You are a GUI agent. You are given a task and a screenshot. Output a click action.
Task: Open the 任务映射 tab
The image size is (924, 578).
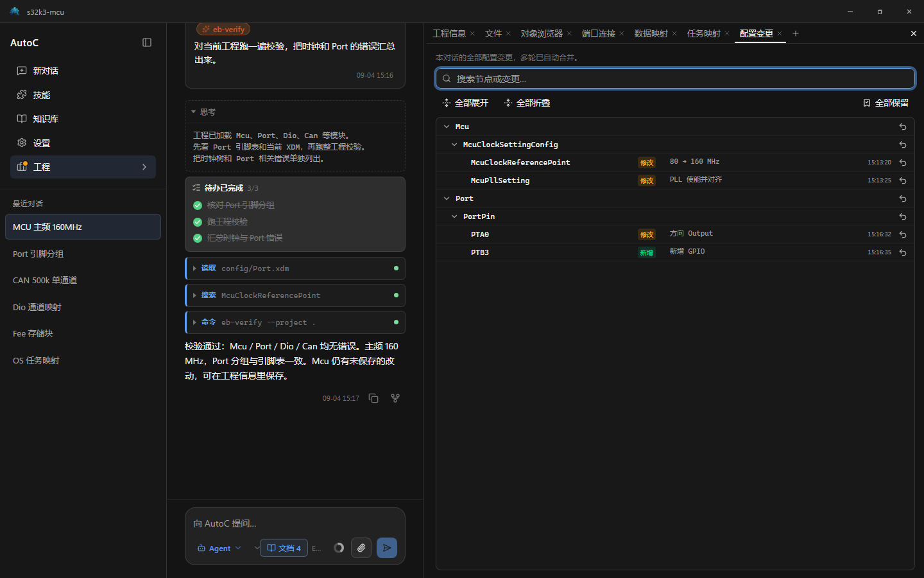tap(704, 33)
